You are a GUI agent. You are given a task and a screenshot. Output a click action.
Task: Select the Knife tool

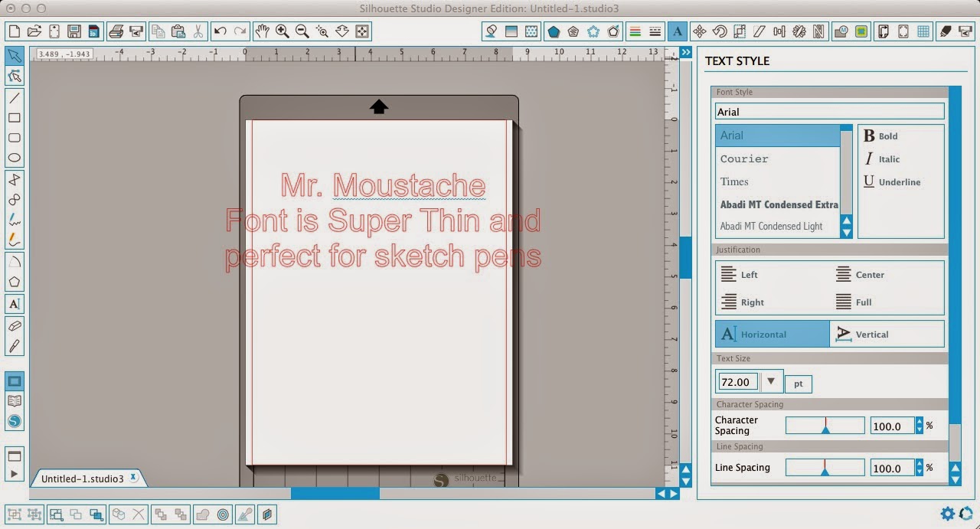pos(14,346)
